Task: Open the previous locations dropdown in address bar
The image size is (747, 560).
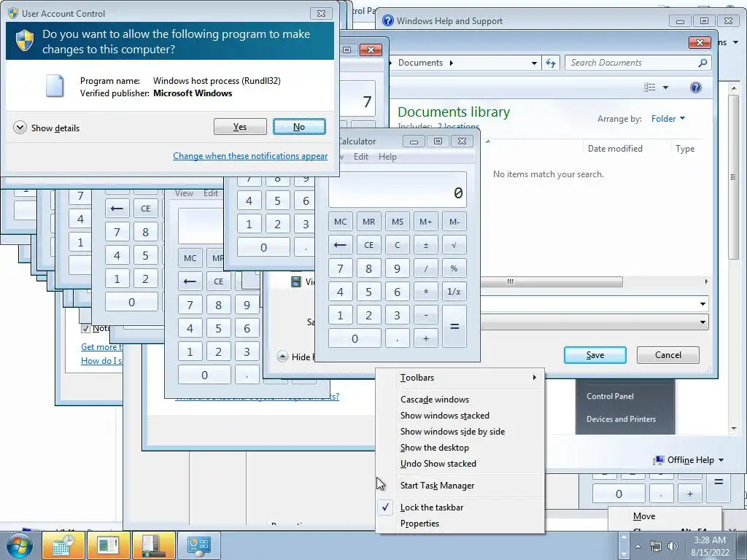Action: click(534, 63)
